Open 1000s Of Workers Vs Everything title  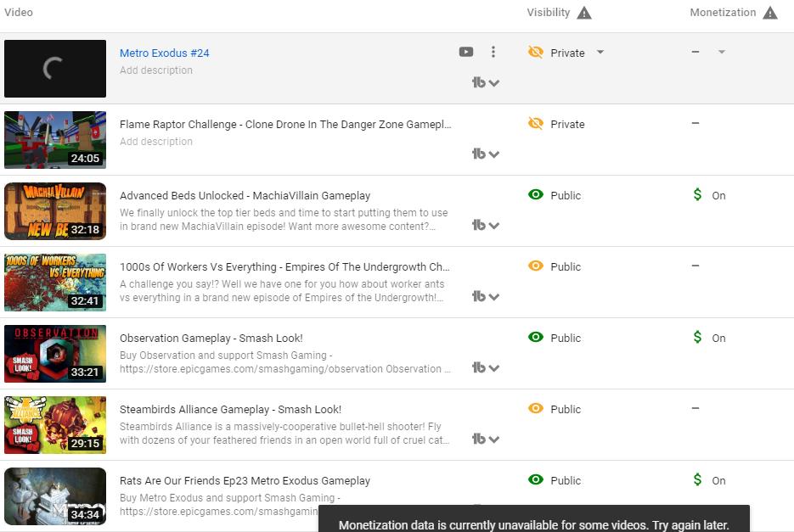tap(284, 267)
